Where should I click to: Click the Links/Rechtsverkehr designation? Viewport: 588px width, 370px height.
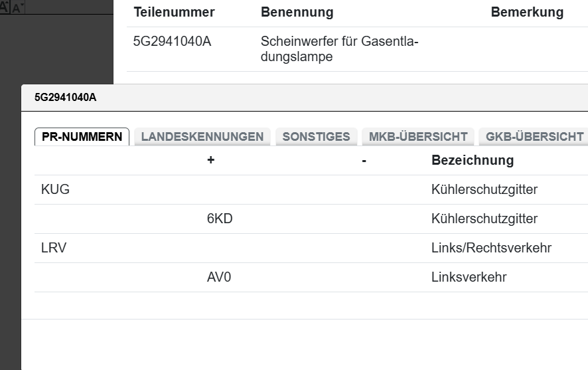pos(491,248)
